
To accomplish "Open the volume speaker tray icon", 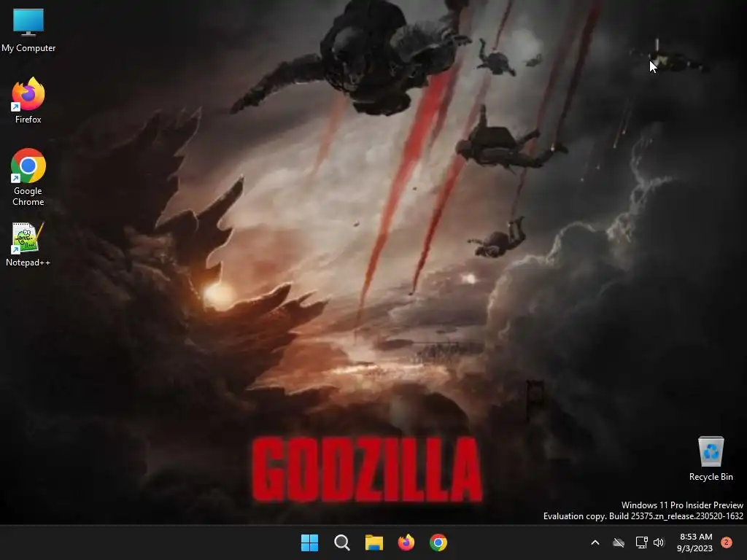I will coord(659,542).
